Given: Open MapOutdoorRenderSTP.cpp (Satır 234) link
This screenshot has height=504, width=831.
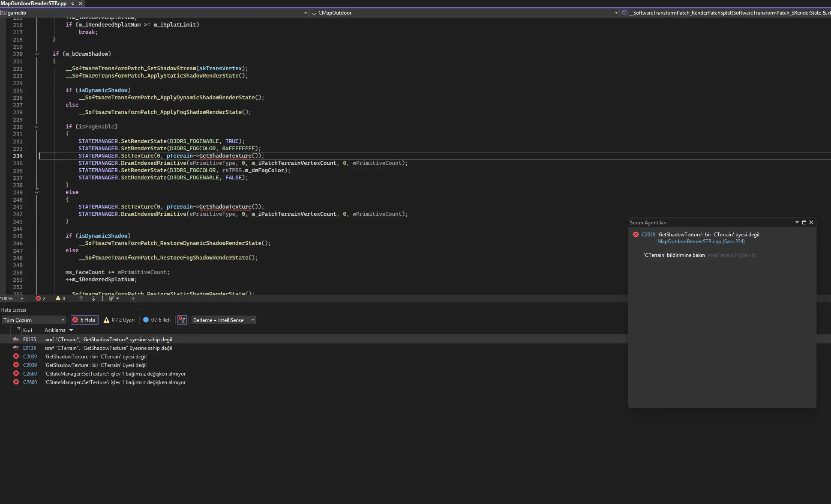Looking at the screenshot, I should [701, 242].
